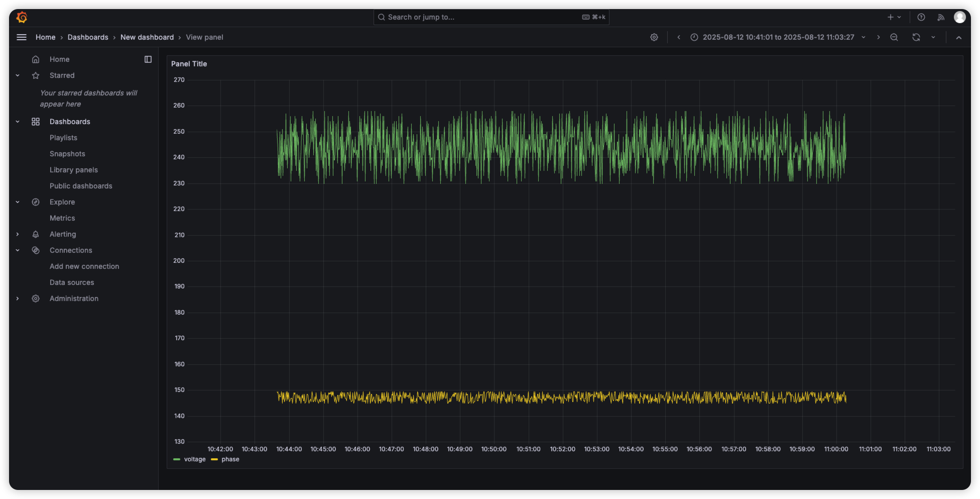
Task: Click the dashboard settings gear icon
Action: (x=654, y=37)
